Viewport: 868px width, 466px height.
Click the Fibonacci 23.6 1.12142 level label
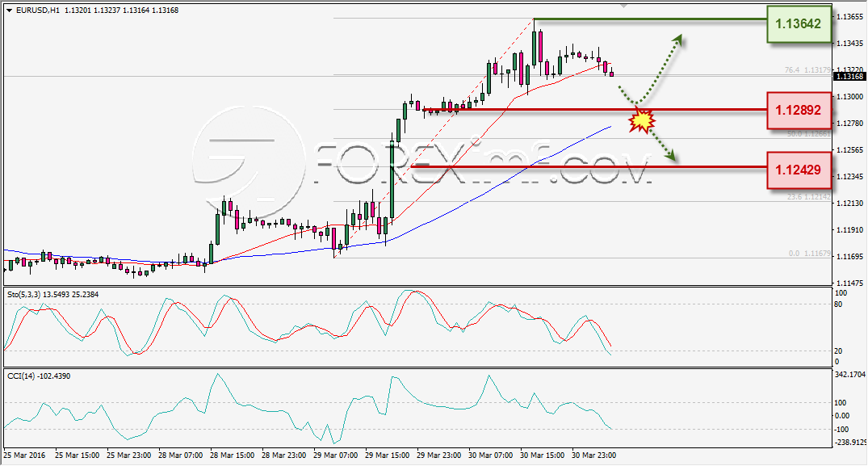coord(809,196)
